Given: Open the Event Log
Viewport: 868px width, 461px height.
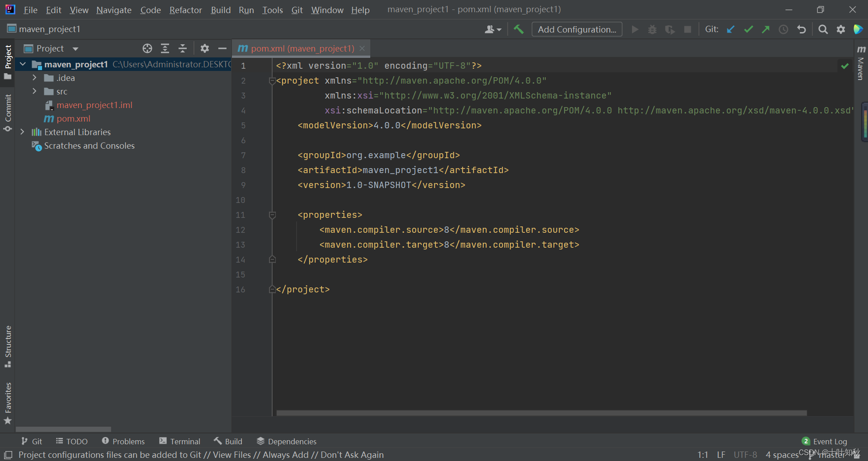Looking at the screenshot, I should click(x=825, y=441).
